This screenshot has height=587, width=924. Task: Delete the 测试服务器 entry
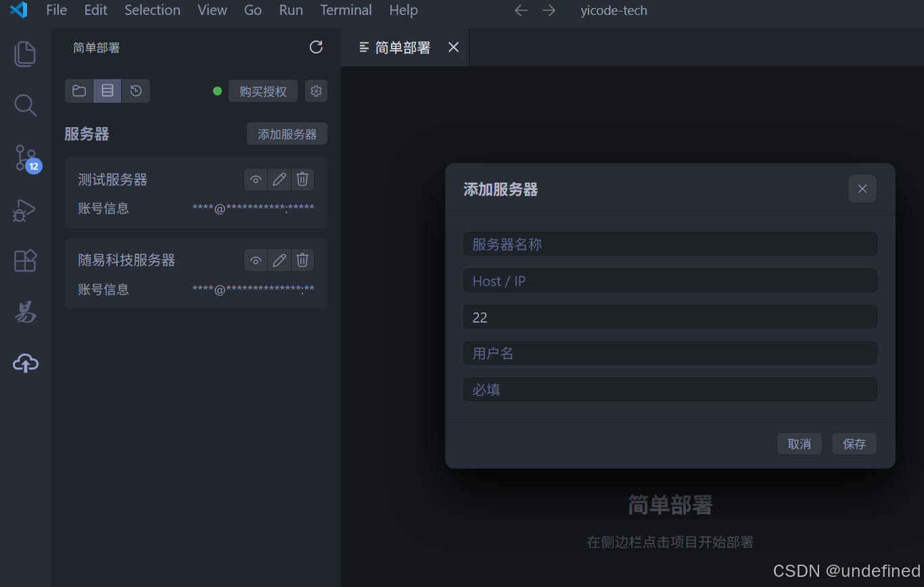click(x=302, y=179)
